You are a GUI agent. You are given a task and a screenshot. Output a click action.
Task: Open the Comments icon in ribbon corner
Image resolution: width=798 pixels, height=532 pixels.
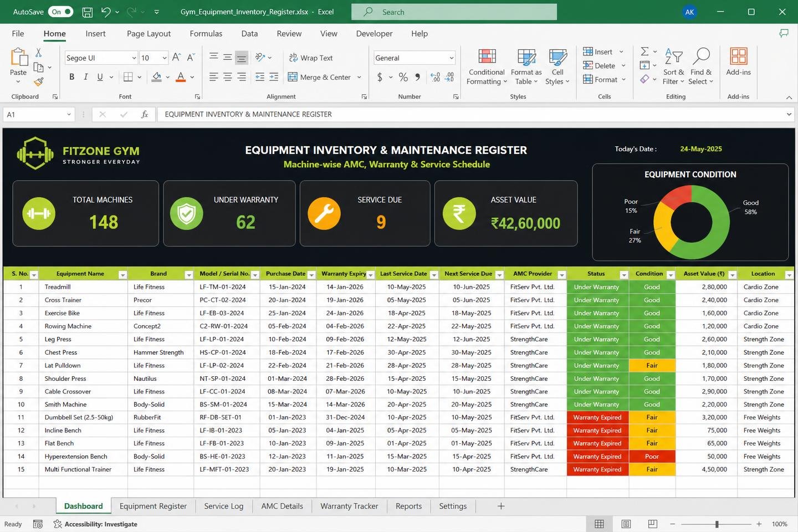[x=784, y=33]
